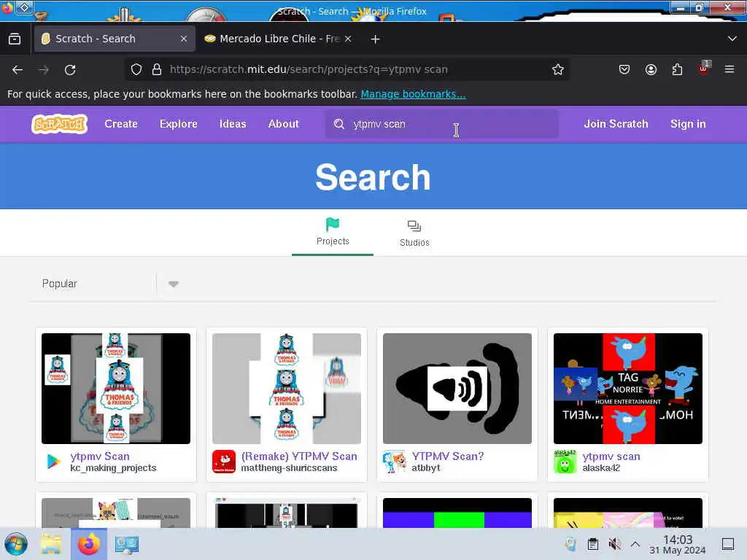Select the Scratch - Search browser tab
The height and width of the screenshot is (560, 747).
coord(115,39)
